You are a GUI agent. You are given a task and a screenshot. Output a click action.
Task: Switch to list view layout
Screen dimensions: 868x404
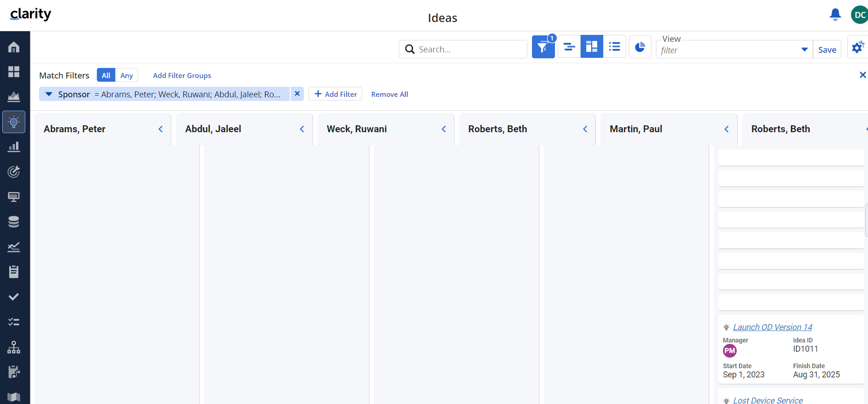point(614,47)
